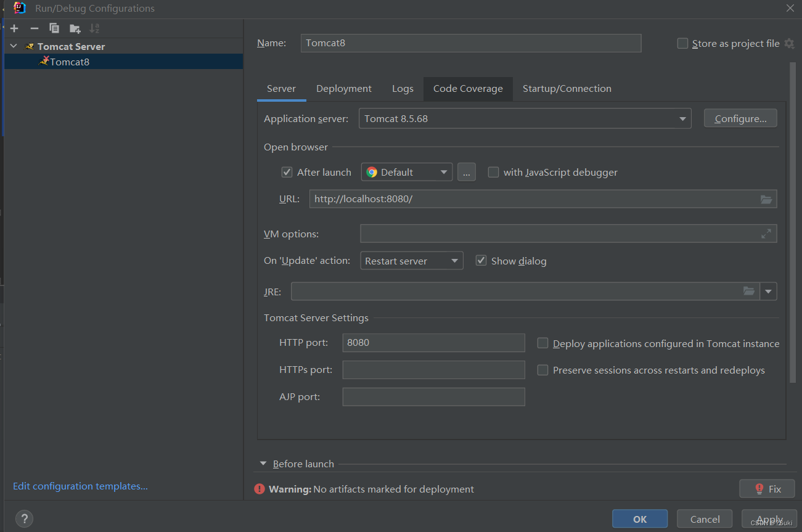Click the Cancel button

click(x=705, y=519)
